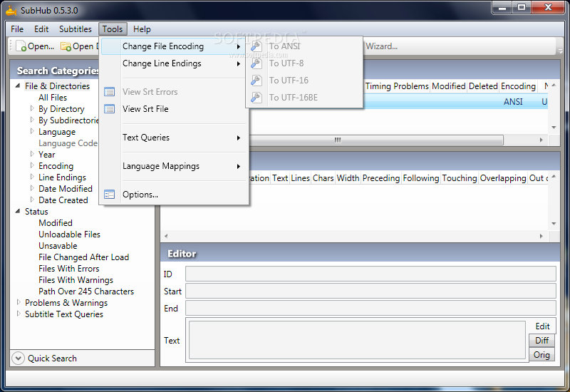Expand the Subtitle Text Queries node
Image resolution: width=570 pixels, height=392 pixels.
[19, 314]
